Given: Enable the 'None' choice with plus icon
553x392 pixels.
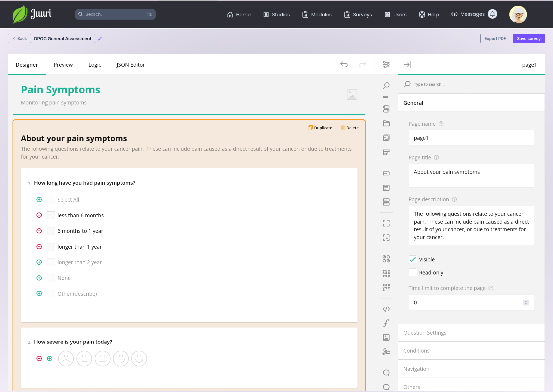Looking at the screenshot, I should pos(39,278).
